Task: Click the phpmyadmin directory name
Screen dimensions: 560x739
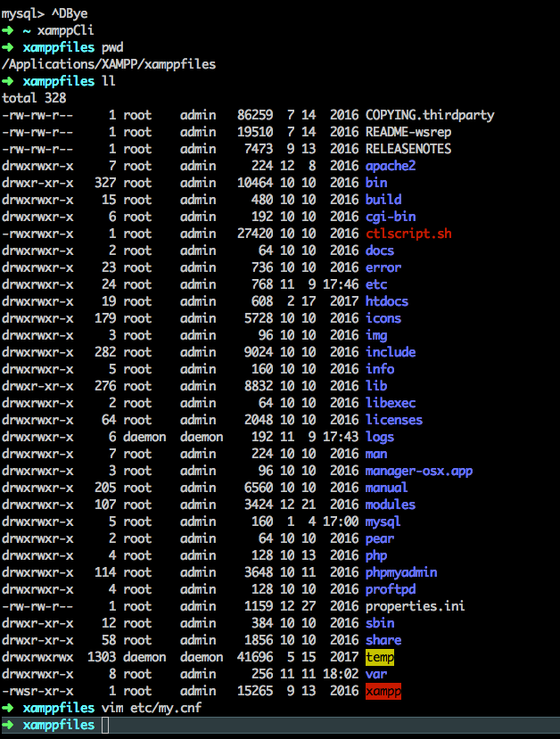Action: [401, 572]
